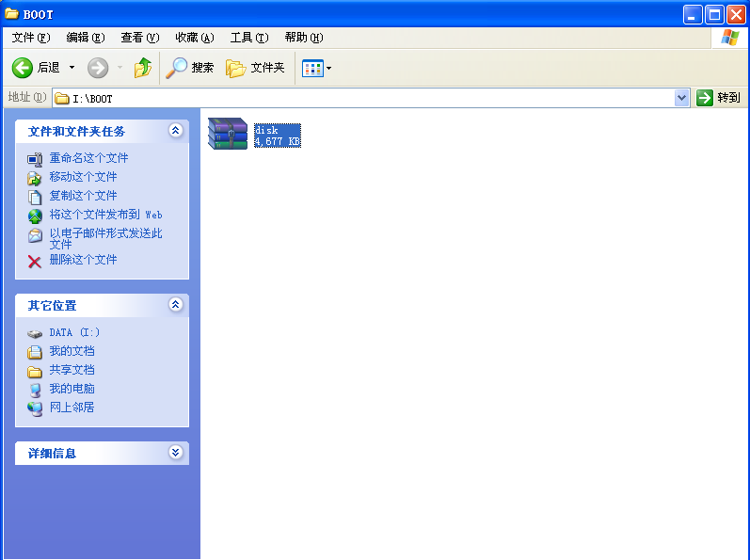Select the disk WinRAR archive icon
The height and width of the screenshot is (560, 750).
(228, 134)
